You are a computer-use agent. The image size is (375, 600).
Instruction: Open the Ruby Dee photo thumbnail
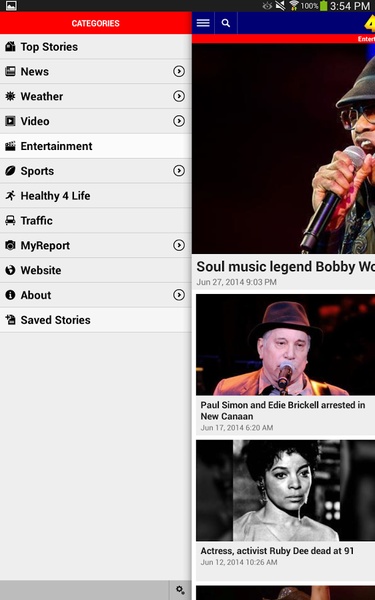pyautogui.click(x=285, y=490)
